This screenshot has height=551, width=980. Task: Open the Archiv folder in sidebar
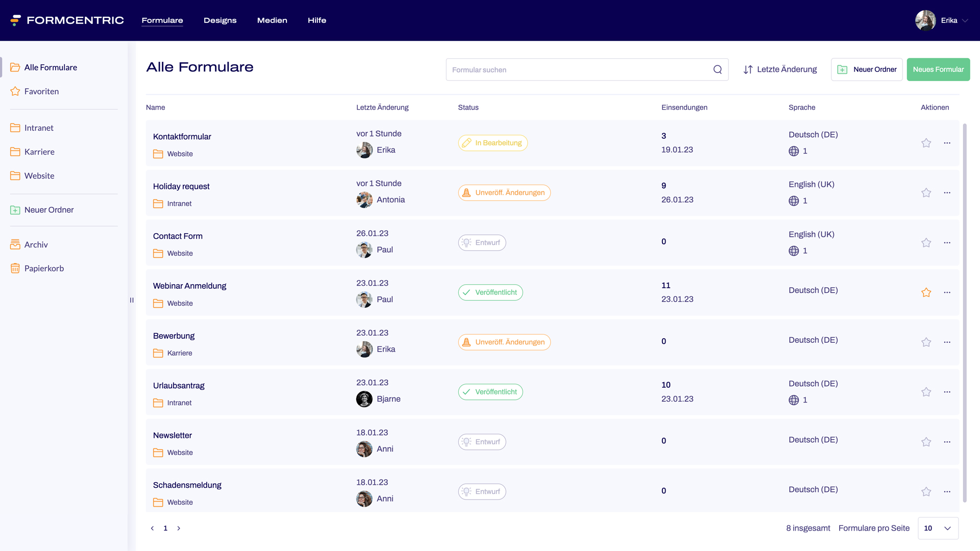(x=36, y=244)
